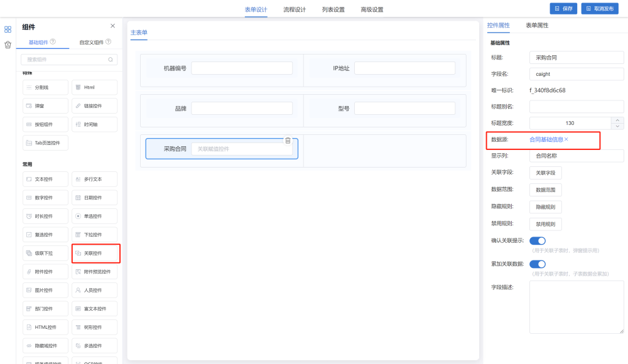This screenshot has width=628, height=364.
Task: Switch to the 流程设计 tab
Action: click(x=295, y=9)
